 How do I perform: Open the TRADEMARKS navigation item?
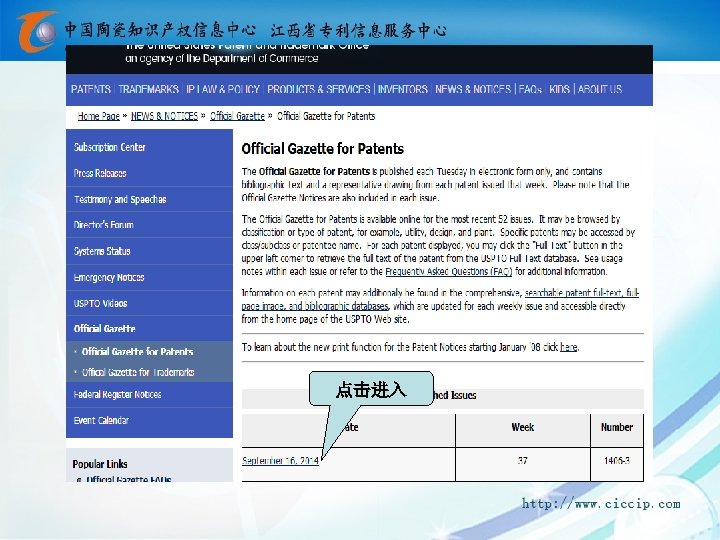point(148,89)
